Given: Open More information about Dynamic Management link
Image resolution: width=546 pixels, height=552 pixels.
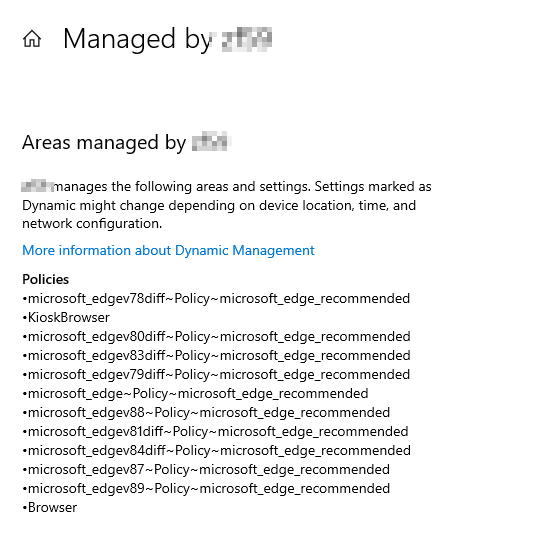Looking at the screenshot, I should tap(168, 250).
